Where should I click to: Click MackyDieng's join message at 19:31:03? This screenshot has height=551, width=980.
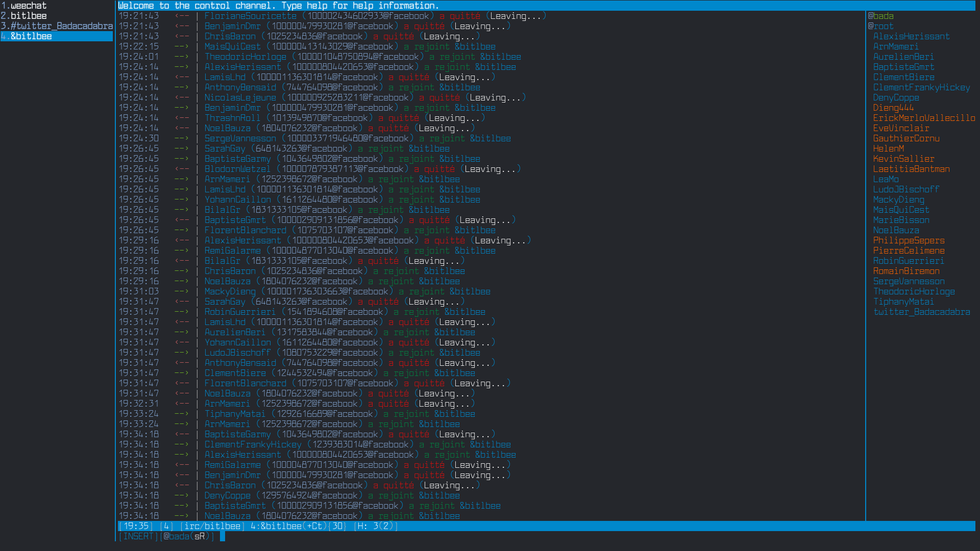(230, 291)
